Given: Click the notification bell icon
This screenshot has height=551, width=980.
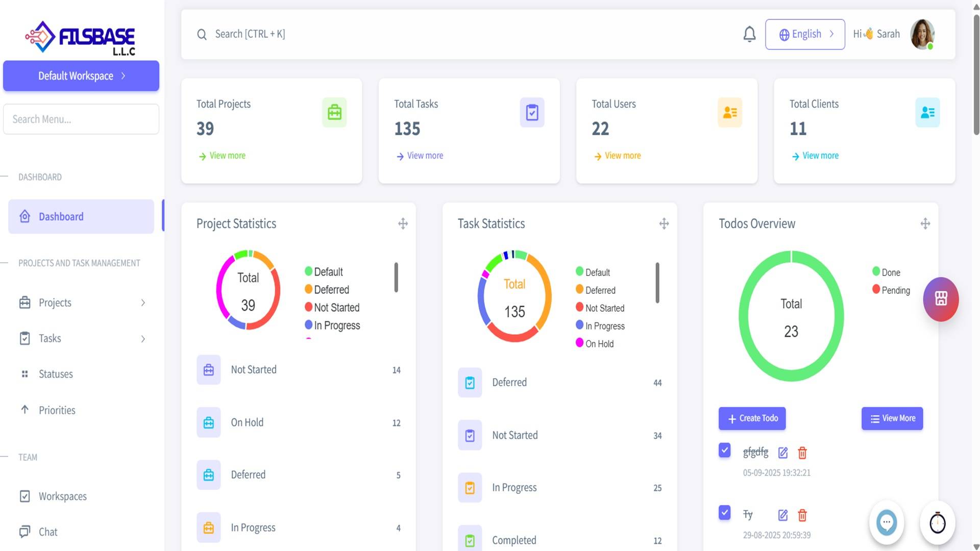Looking at the screenshot, I should (x=749, y=34).
